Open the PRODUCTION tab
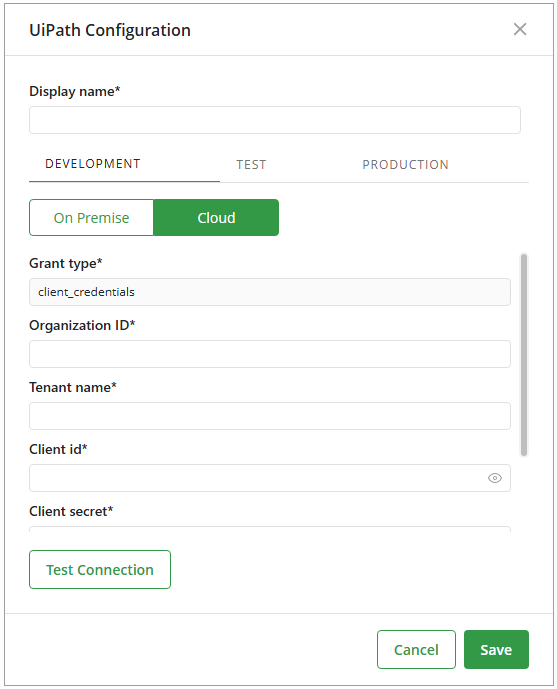Screen dimensions: 557x689 pyautogui.click(x=405, y=165)
